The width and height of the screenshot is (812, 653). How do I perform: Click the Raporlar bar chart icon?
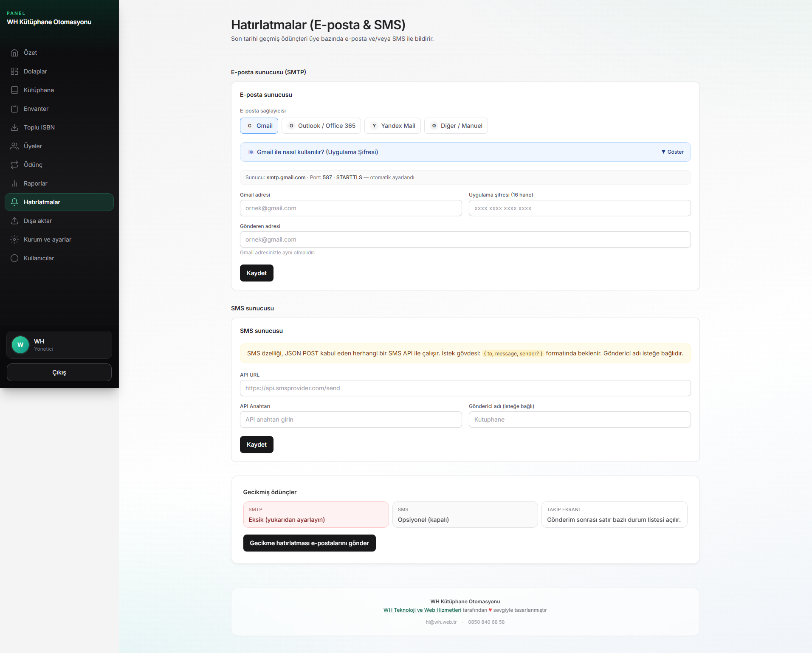pos(14,183)
